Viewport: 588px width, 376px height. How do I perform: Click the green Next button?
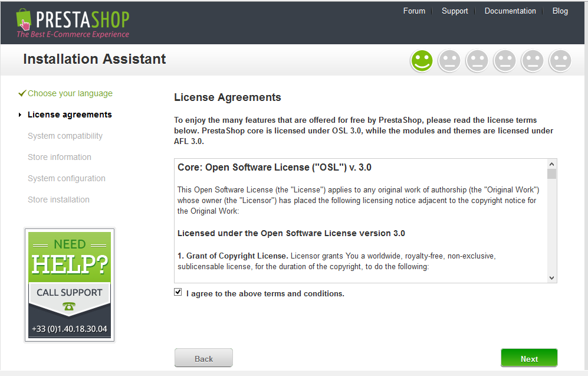pyautogui.click(x=529, y=358)
